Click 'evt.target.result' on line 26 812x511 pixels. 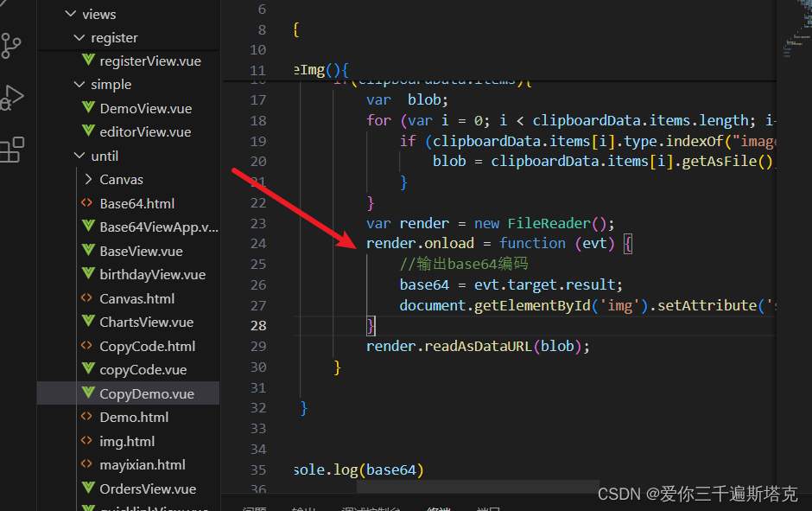[x=545, y=285]
